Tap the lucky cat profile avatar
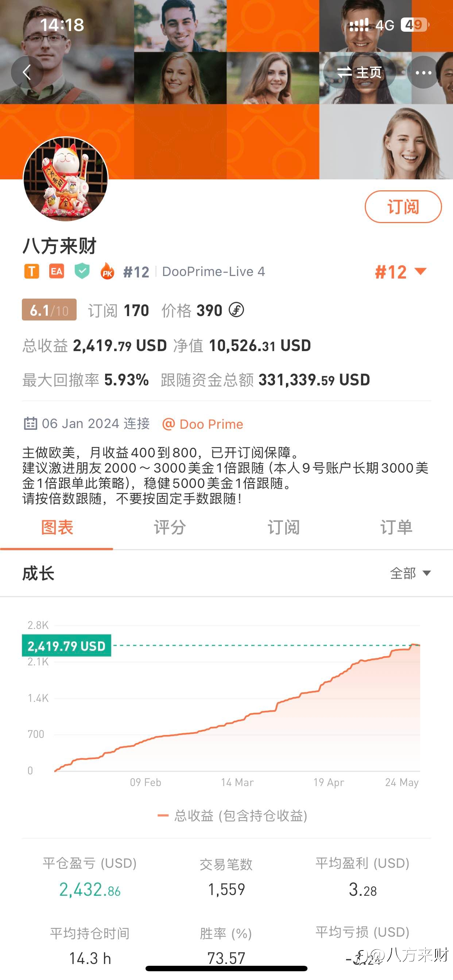The image size is (453, 980). point(66,179)
